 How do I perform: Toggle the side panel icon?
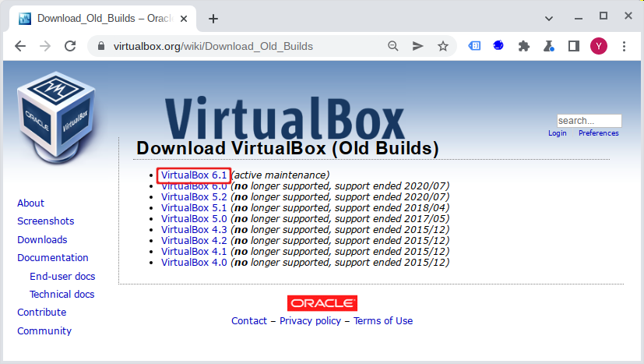574,46
